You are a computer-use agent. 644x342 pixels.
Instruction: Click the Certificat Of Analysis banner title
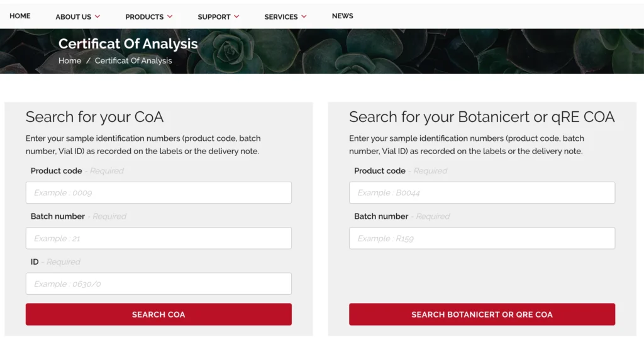point(128,44)
